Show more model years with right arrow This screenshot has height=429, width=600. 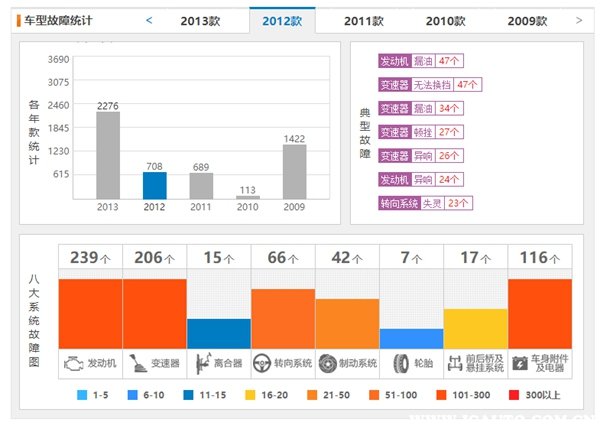pos(579,20)
